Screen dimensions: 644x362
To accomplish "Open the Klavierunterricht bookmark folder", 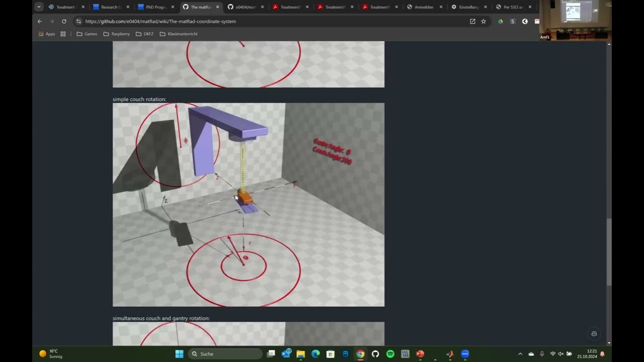I will click(179, 34).
